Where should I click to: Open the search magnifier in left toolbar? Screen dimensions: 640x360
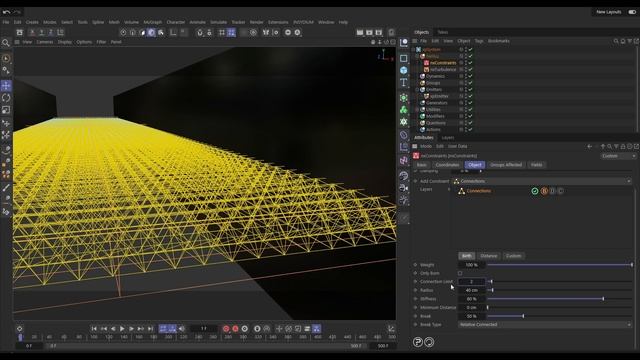click(x=5, y=43)
